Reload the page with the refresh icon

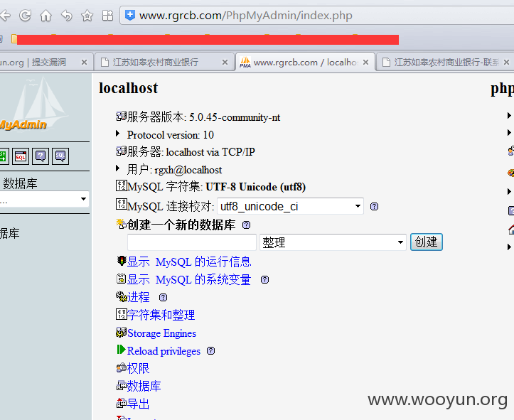tap(26, 16)
